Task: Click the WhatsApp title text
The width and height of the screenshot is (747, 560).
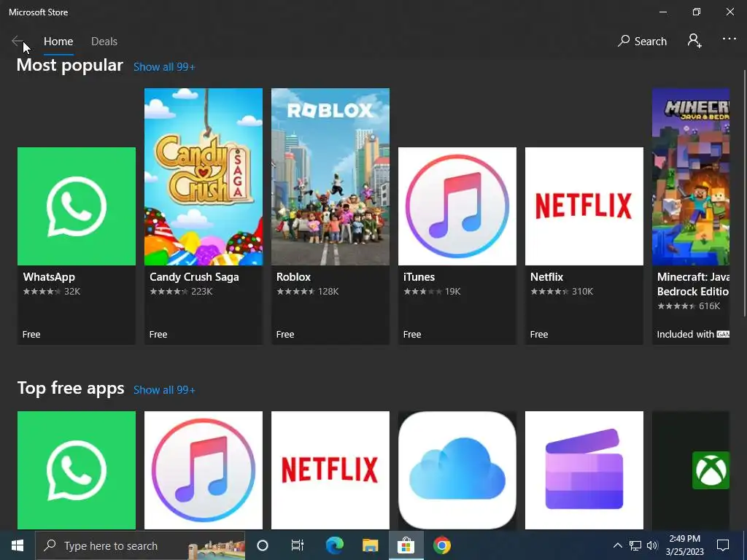Action: click(x=49, y=277)
